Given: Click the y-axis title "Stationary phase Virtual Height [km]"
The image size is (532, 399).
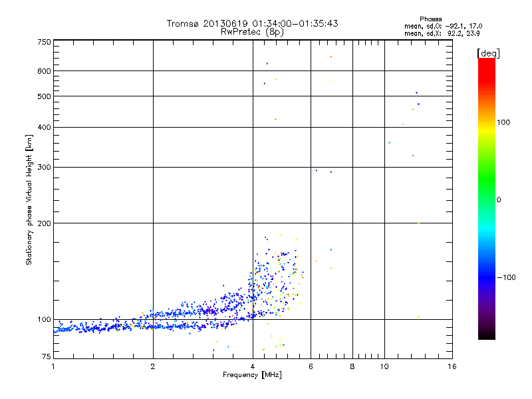Looking at the screenshot, I should (x=29, y=200).
